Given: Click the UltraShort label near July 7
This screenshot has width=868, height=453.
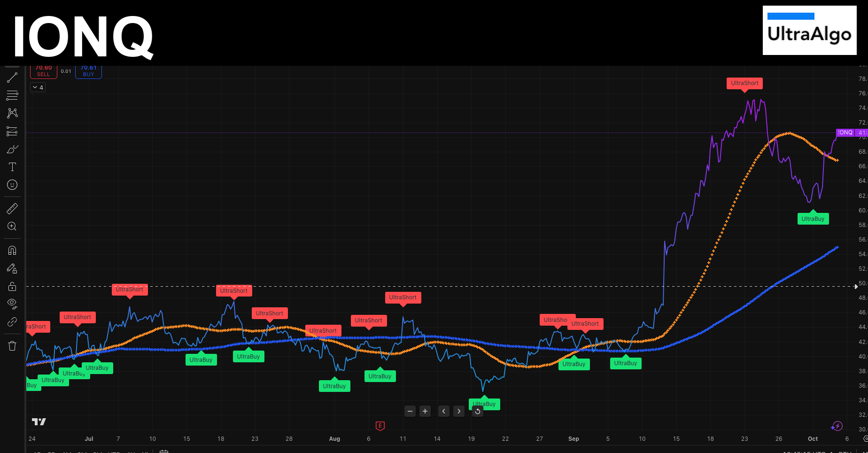Looking at the screenshot, I should coord(130,289).
